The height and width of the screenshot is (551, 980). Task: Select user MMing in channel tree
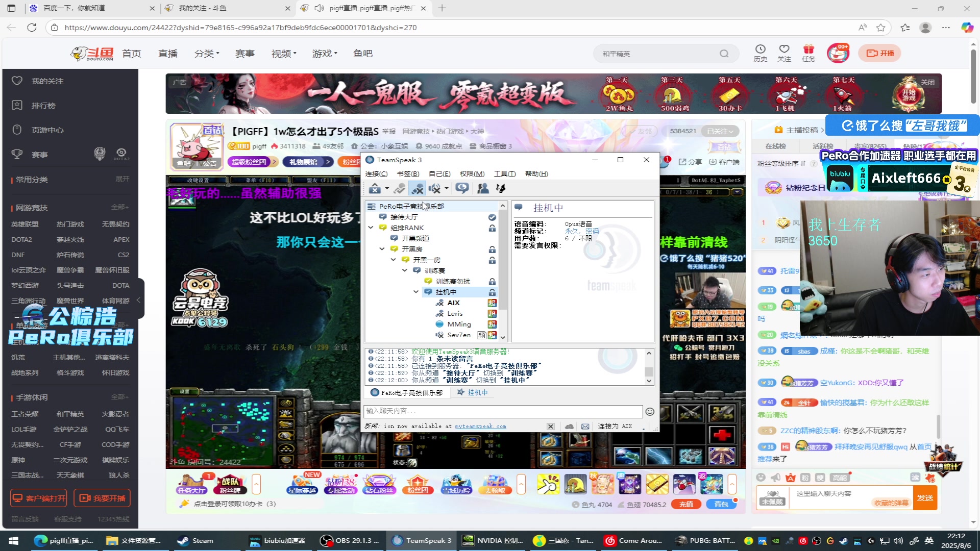tap(459, 324)
